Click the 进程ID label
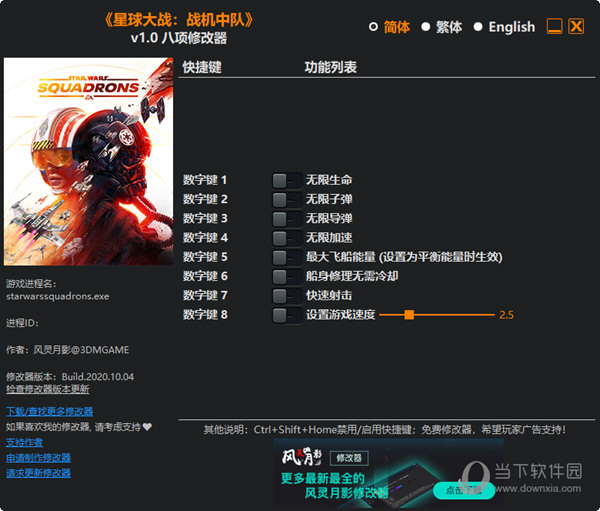Viewport: 600px width, 511px height. (x=22, y=323)
